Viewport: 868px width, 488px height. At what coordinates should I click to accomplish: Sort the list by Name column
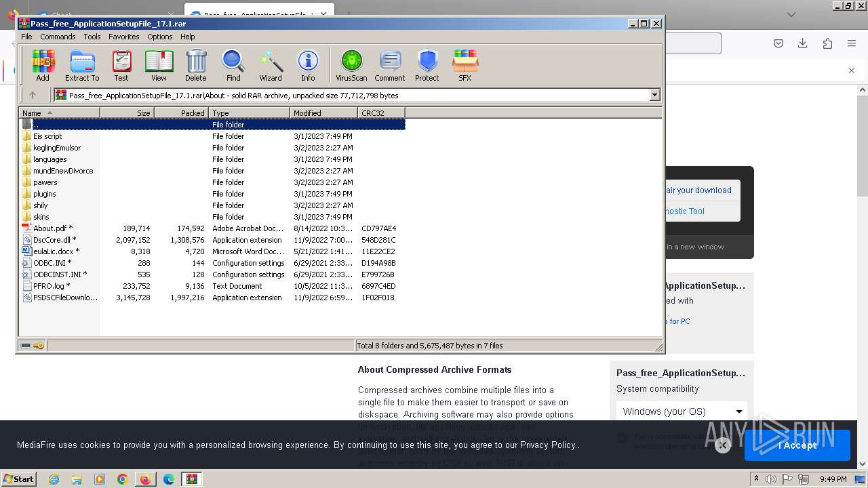(60, 113)
